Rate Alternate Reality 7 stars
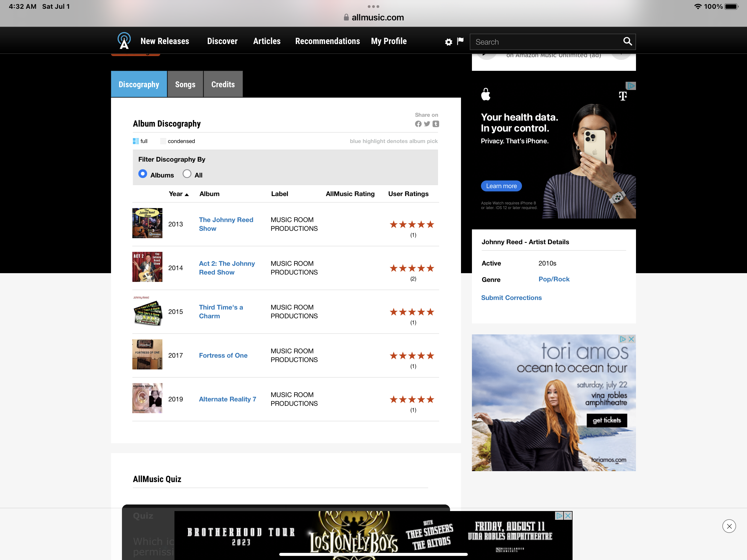The height and width of the screenshot is (560, 747). point(412,399)
